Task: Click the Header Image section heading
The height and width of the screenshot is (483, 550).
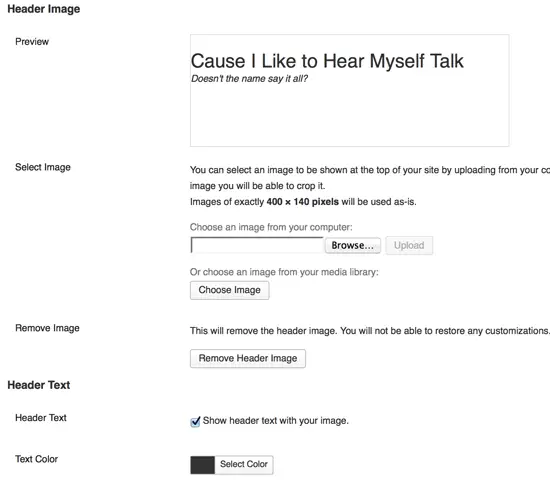Action: (44, 9)
